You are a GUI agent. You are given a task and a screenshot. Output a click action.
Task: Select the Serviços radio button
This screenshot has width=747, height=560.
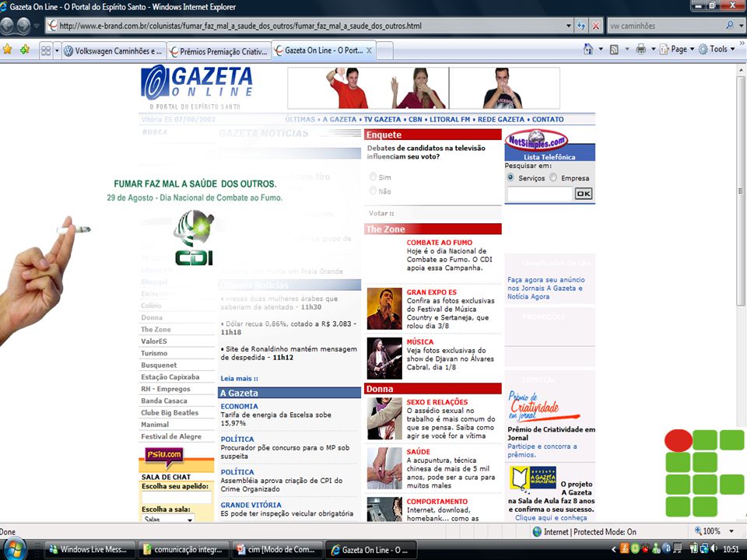(x=510, y=177)
